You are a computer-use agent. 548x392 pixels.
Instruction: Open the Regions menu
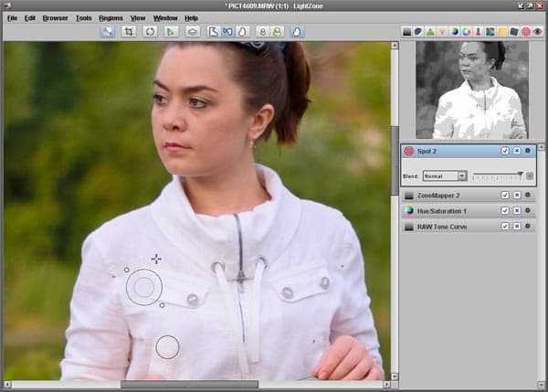tap(111, 18)
